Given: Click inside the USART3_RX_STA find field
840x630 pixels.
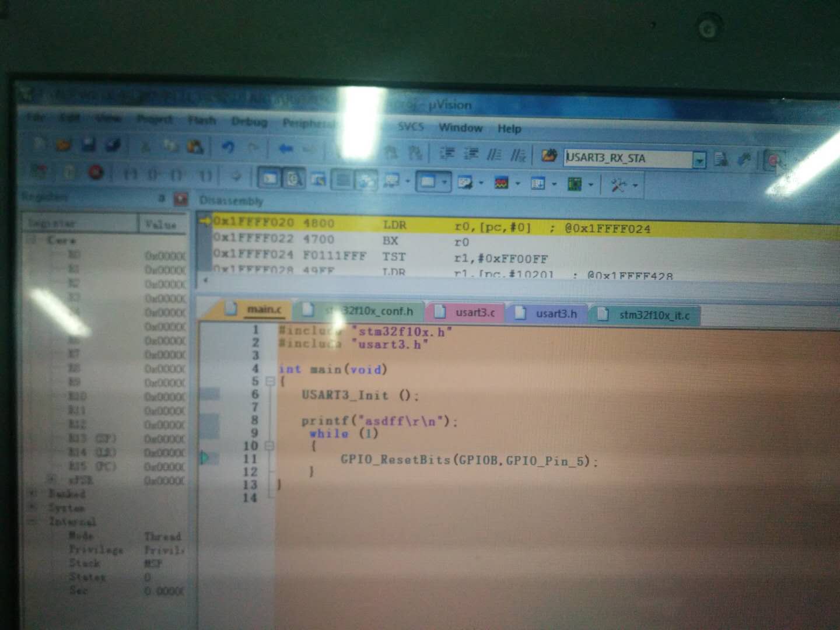Looking at the screenshot, I should [627, 158].
